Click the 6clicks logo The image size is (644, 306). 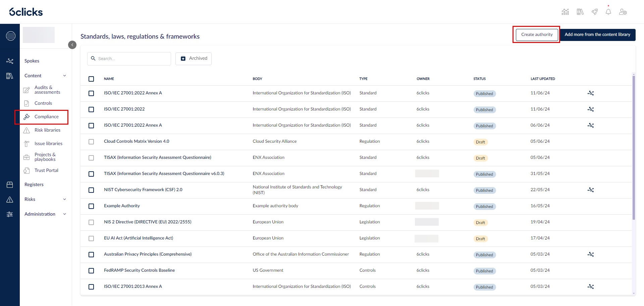click(x=26, y=12)
